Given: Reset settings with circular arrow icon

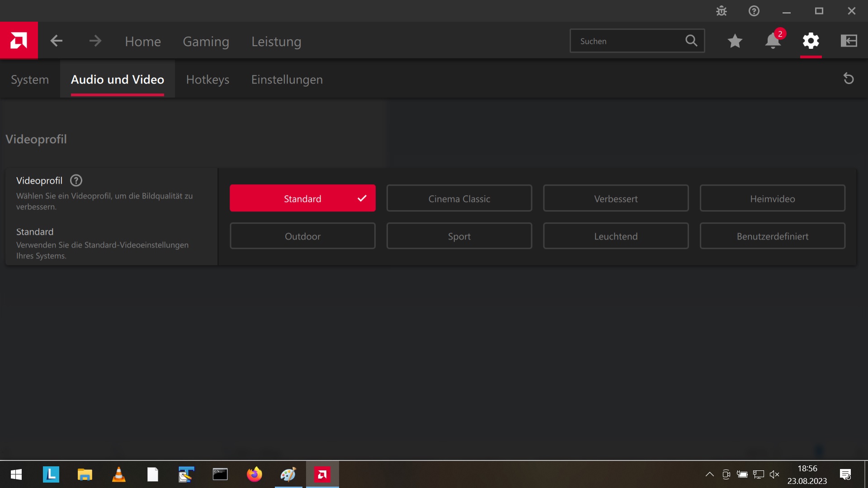Looking at the screenshot, I should [849, 79].
